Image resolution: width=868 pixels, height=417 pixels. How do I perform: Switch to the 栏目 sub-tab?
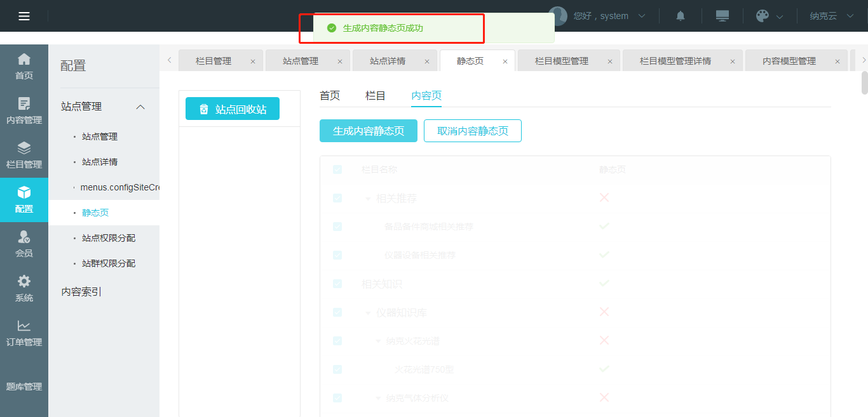tap(376, 96)
